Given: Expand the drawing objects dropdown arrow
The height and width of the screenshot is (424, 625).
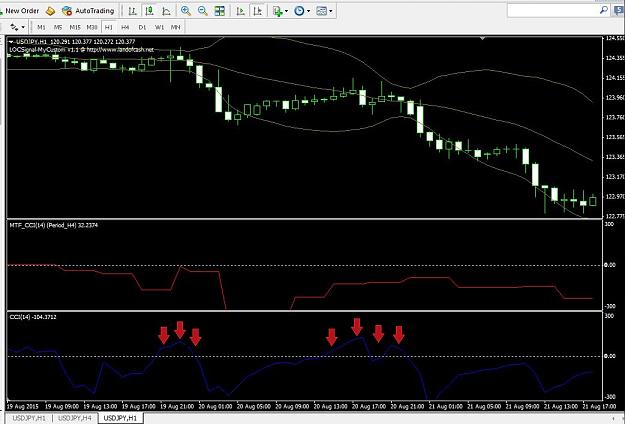Looking at the screenshot, I should point(23,27).
